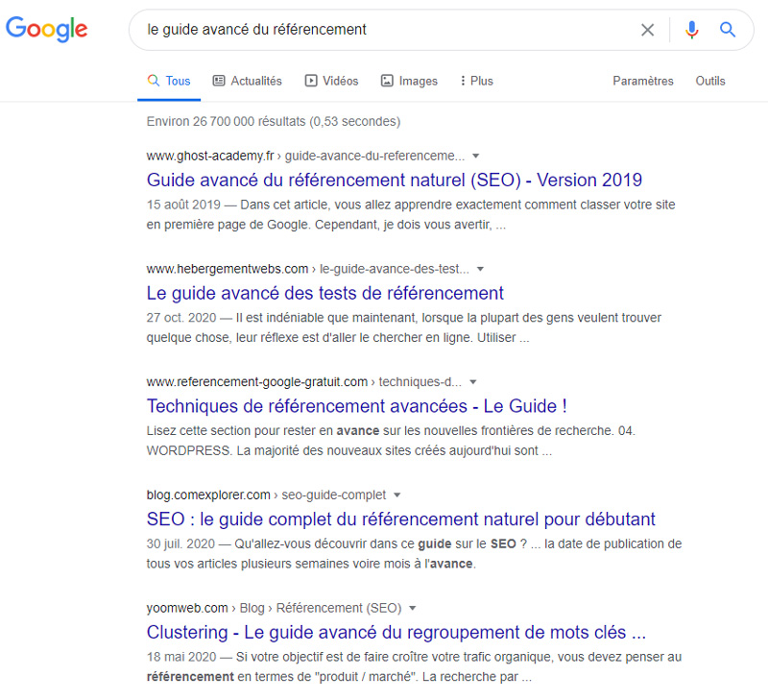Expand the referencement-google-gratuit.com result dropdown arrow
Viewport: 768px width, 700px height.
[x=473, y=382]
